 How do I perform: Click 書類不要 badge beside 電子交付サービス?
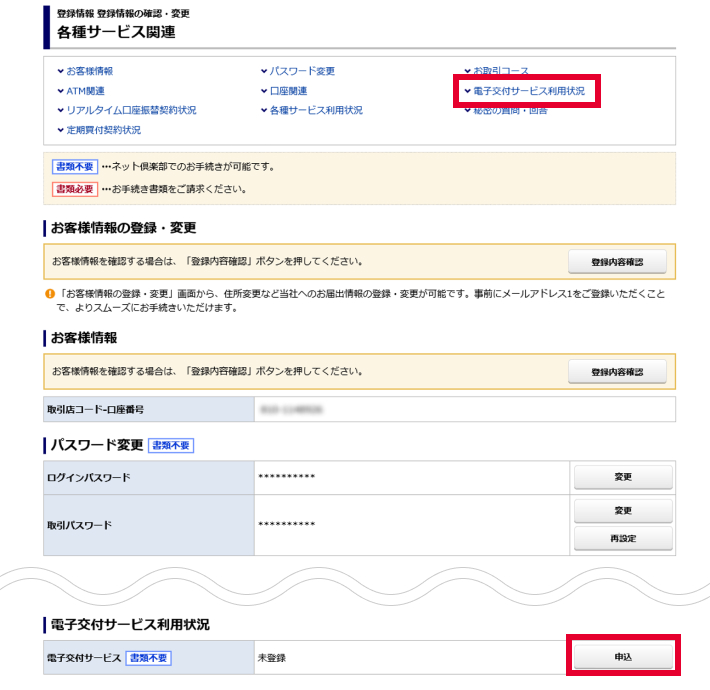[x=149, y=658]
